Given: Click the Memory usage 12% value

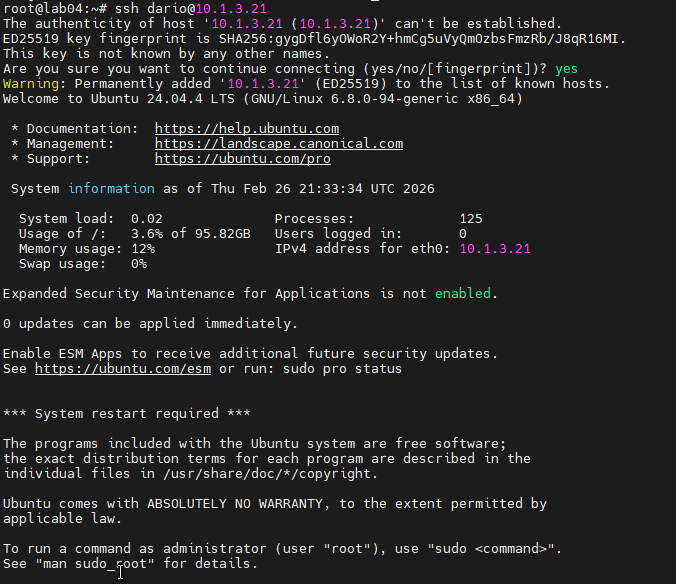Looking at the screenshot, I should [x=142, y=249].
